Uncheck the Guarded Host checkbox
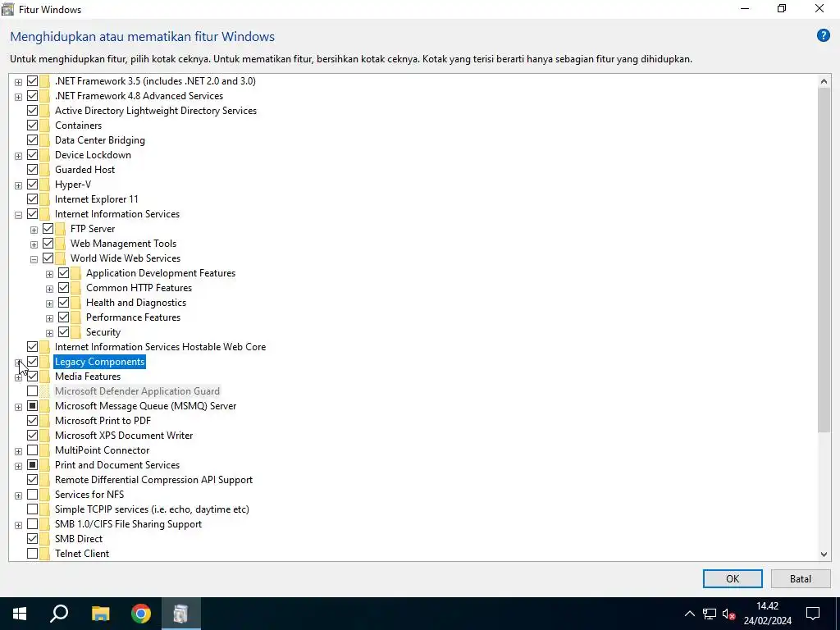Viewport: 840px width, 630px height. pos(32,170)
